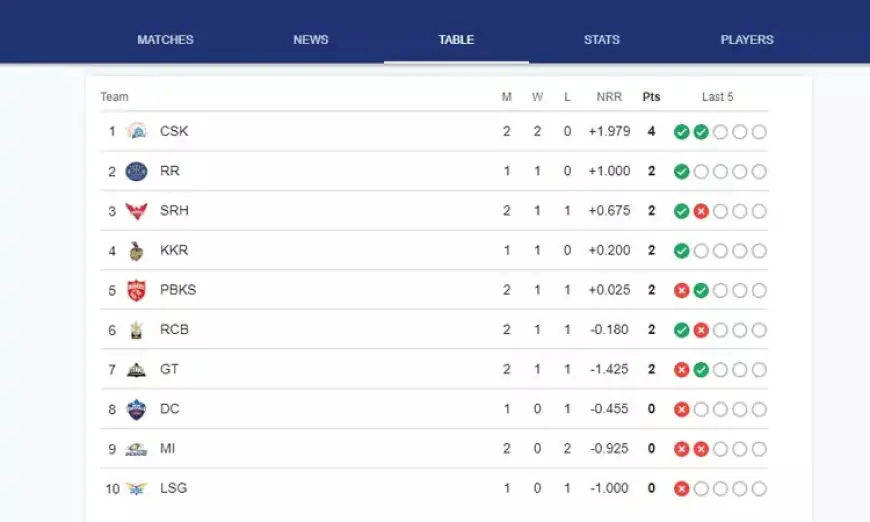This screenshot has height=522, width=870.
Task: Click the PBKS team name
Action: 177,290
